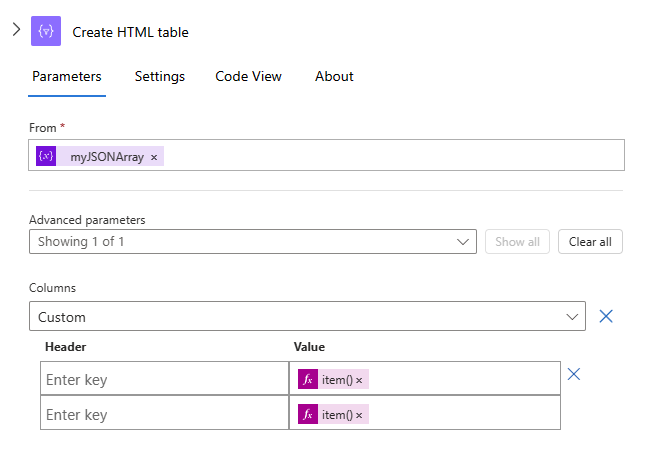
Task: Click the myJSONArray variable icon
Action: [x=46, y=157]
